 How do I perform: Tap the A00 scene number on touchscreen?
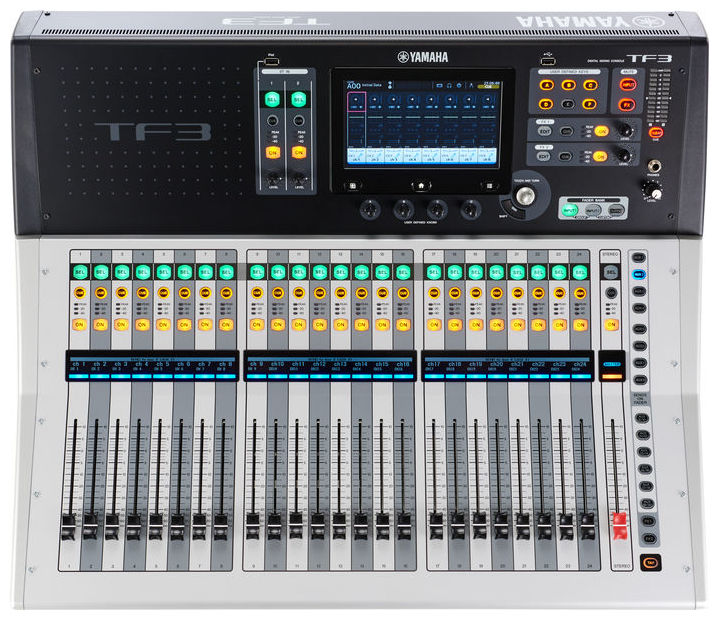coord(354,86)
